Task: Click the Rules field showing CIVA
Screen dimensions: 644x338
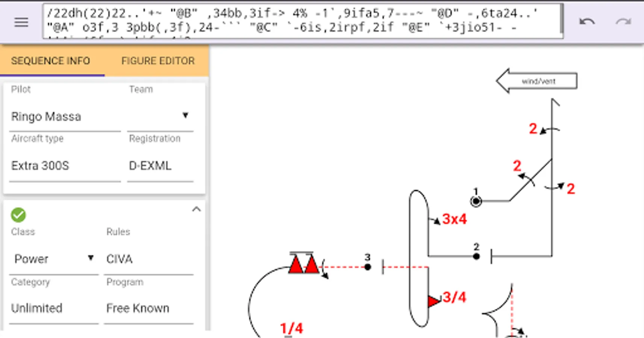Action: 149,259
